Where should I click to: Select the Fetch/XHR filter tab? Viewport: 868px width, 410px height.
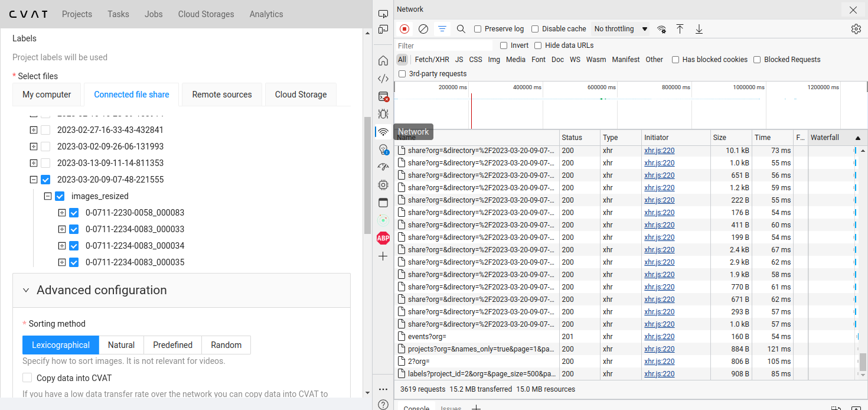click(x=432, y=59)
